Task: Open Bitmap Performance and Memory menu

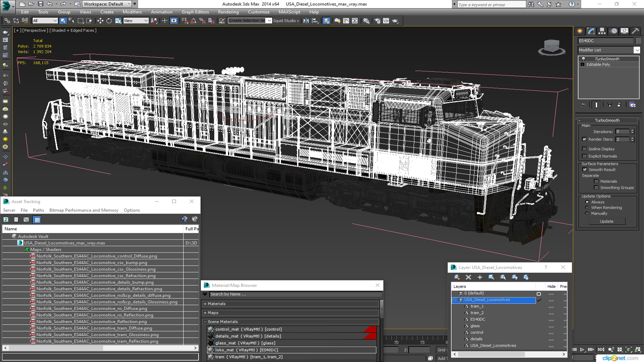Action: coord(84,210)
